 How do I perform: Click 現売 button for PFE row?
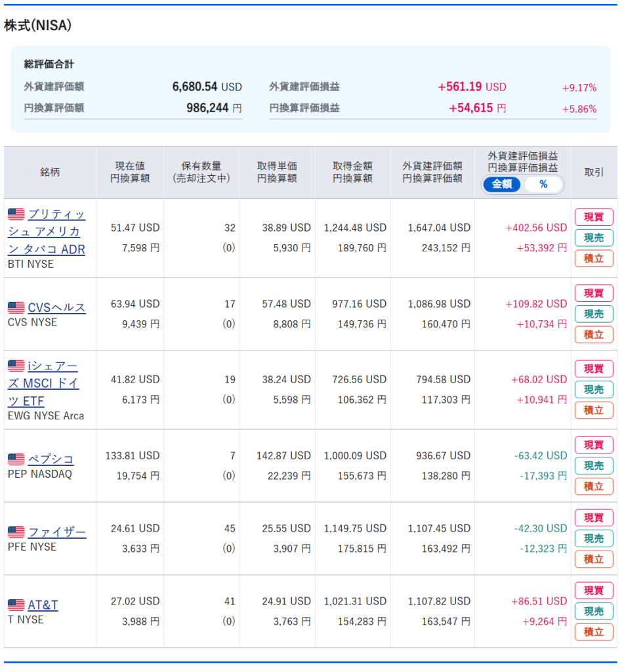point(594,539)
